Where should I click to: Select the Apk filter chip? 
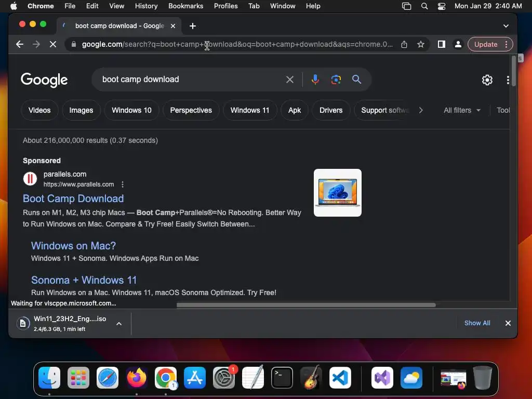(x=295, y=110)
